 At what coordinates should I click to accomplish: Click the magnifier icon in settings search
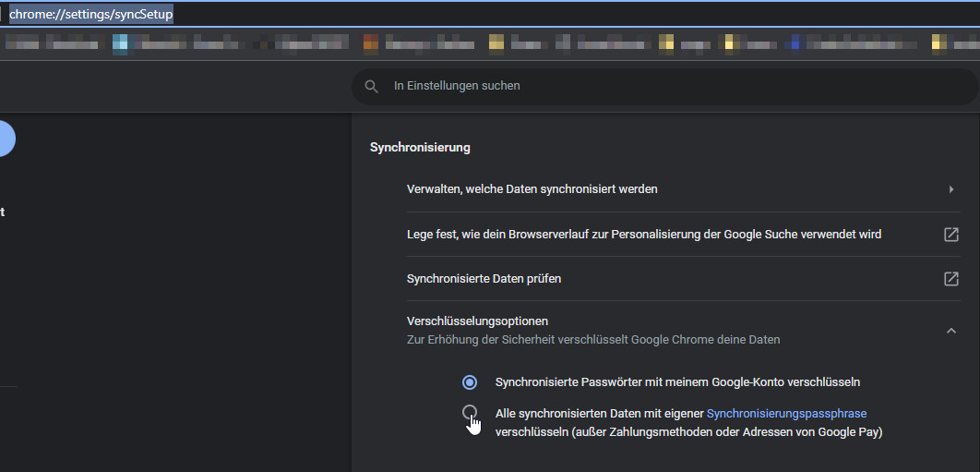pos(372,86)
